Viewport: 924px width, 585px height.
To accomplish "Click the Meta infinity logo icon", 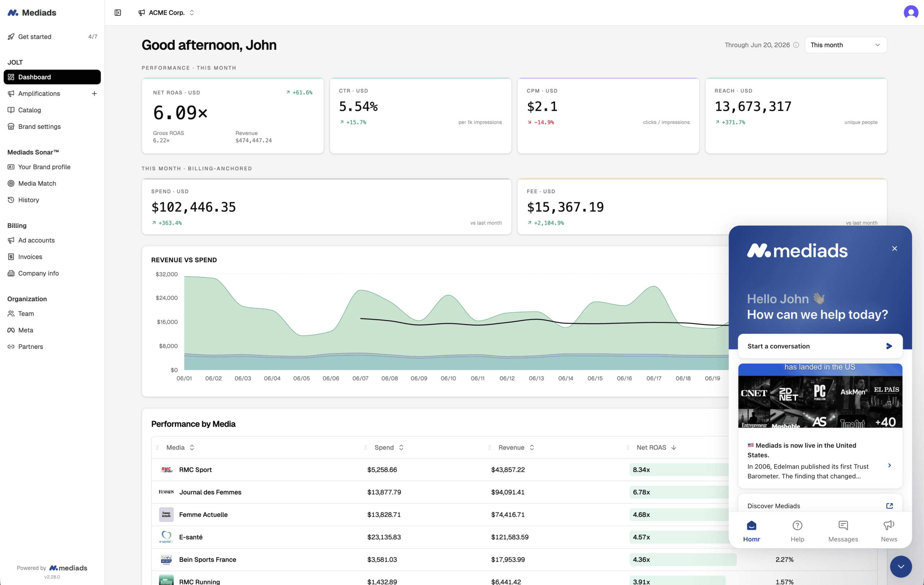I will 11,330.
